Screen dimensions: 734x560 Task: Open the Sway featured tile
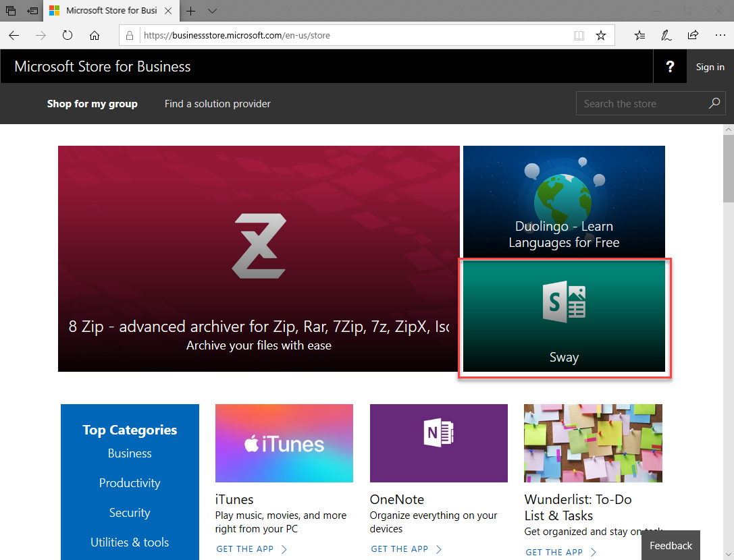pos(564,316)
